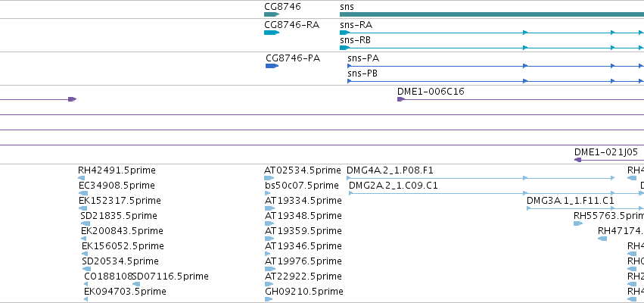Click the EC34908.5prime EST glyph
This screenshot has height=303, width=644.
[83, 193]
